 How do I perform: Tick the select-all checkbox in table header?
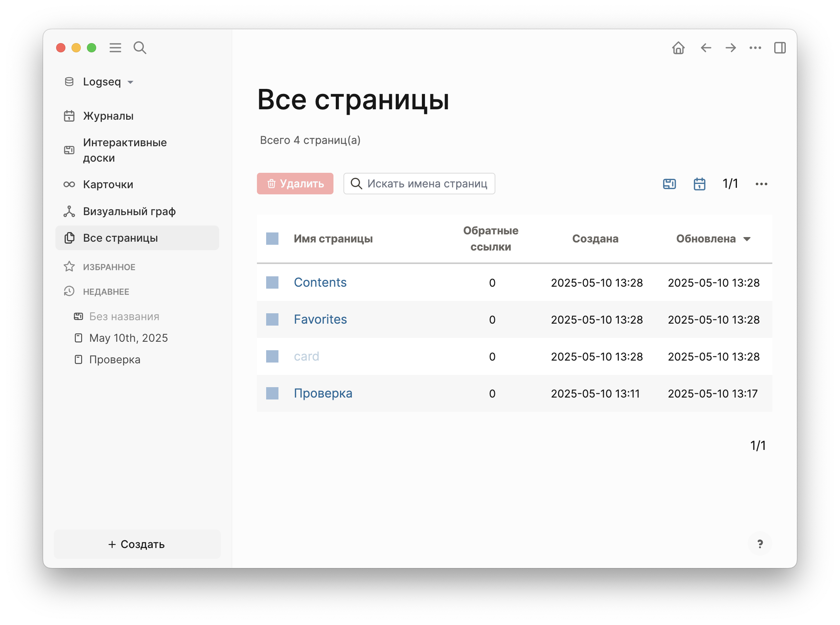(272, 239)
